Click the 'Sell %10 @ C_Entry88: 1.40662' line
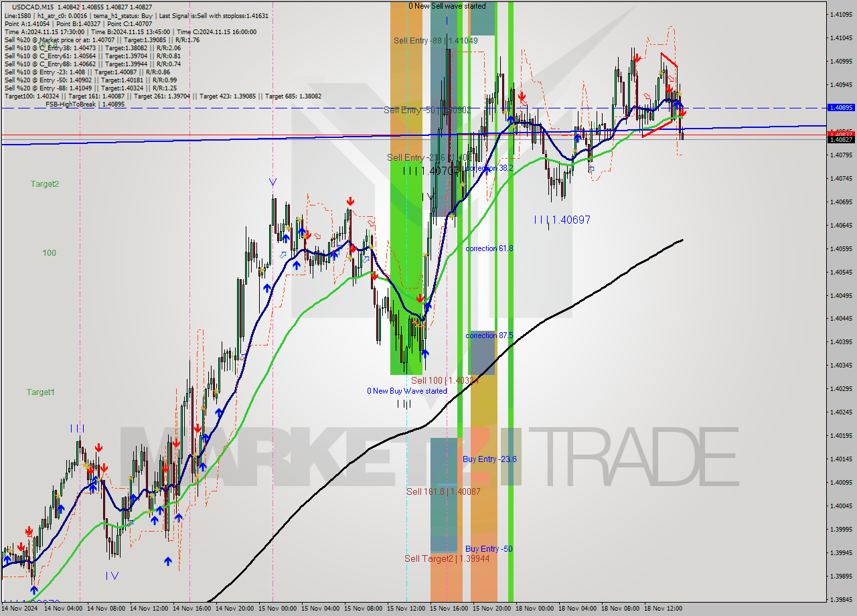Viewport: 857px width, 616px height. tap(92, 64)
